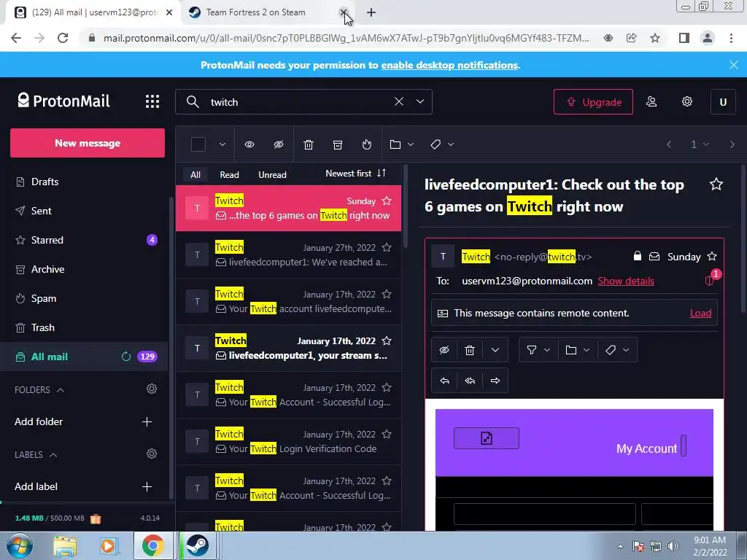Screen dimensions: 747x560
Task: Move to spam flame icon
Action: 367,144
